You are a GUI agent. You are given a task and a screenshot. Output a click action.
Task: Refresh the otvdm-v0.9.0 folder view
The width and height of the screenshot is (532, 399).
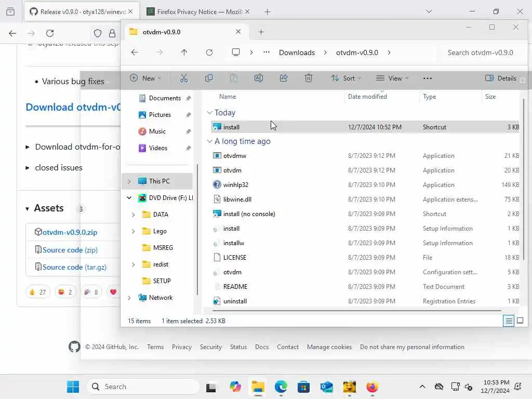click(x=209, y=52)
